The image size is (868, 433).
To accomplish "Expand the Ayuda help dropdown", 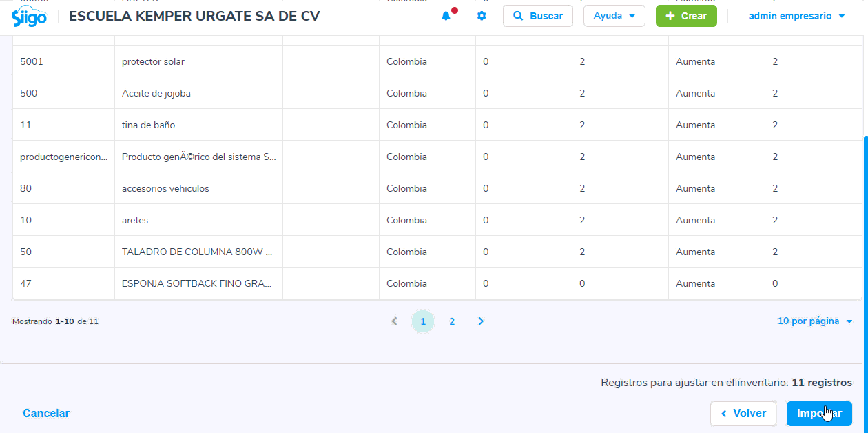I will click(x=614, y=16).
